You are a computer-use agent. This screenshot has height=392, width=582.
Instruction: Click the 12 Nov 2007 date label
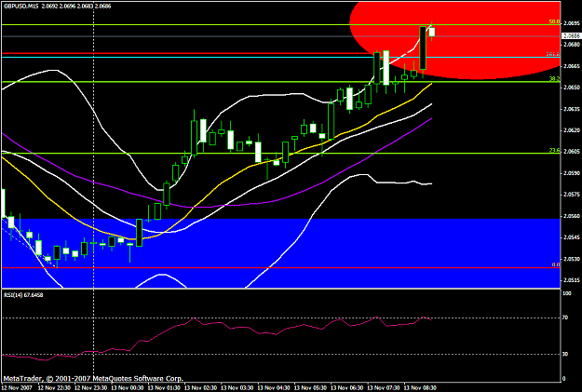click(x=17, y=388)
